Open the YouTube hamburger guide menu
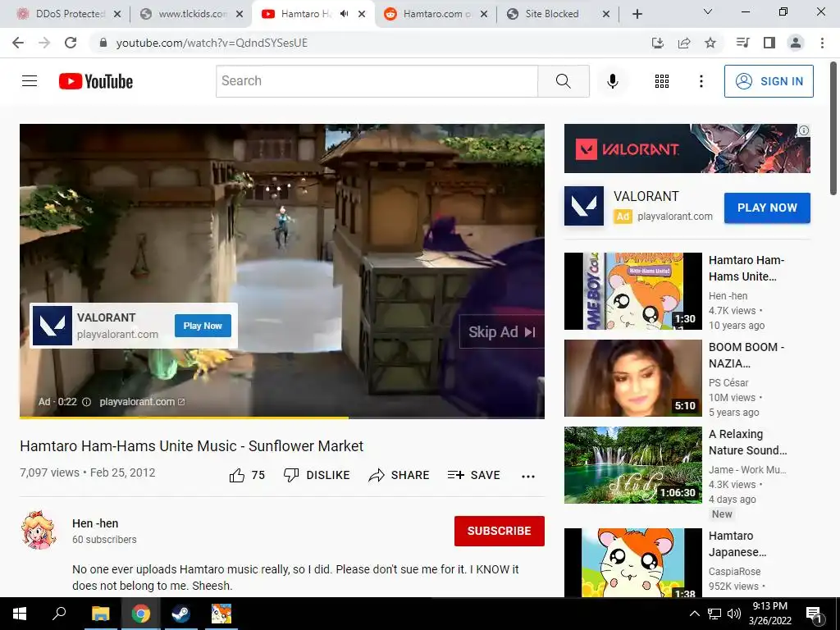The width and height of the screenshot is (840, 630). click(x=30, y=81)
